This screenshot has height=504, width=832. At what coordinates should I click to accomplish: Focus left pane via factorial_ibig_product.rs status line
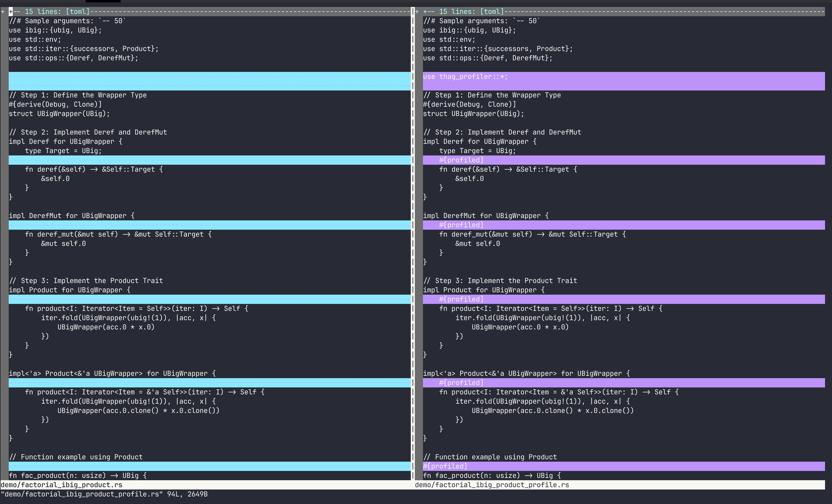tap(62, 485)
